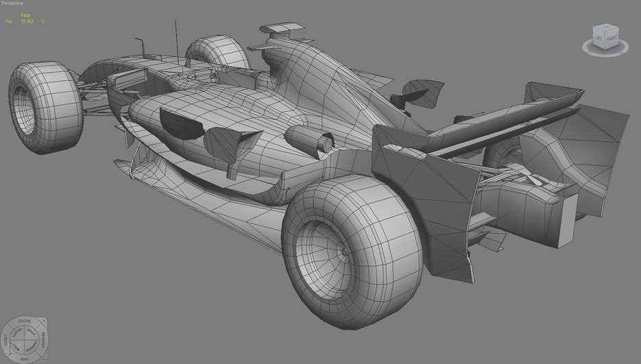
Task: Choose the Orbit wedge on the SteeringWheel
Action: (6, 339)
